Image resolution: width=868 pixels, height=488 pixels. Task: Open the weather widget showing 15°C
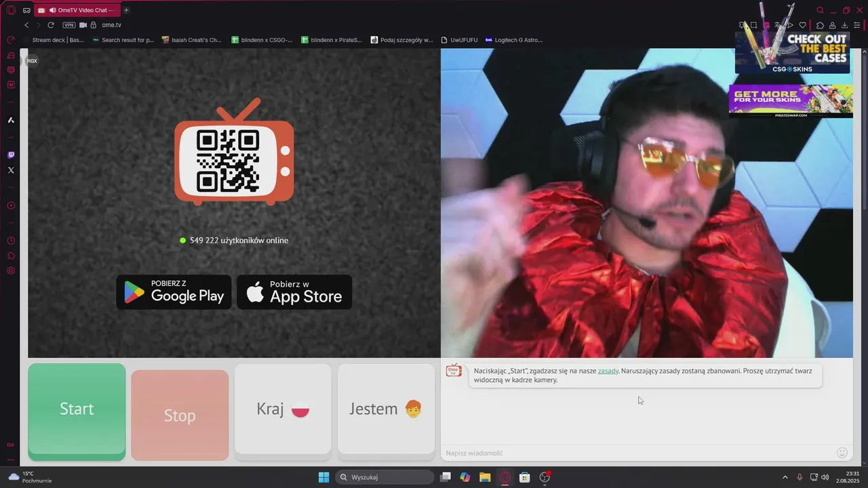pyautogui.click(x=30, y=477)
